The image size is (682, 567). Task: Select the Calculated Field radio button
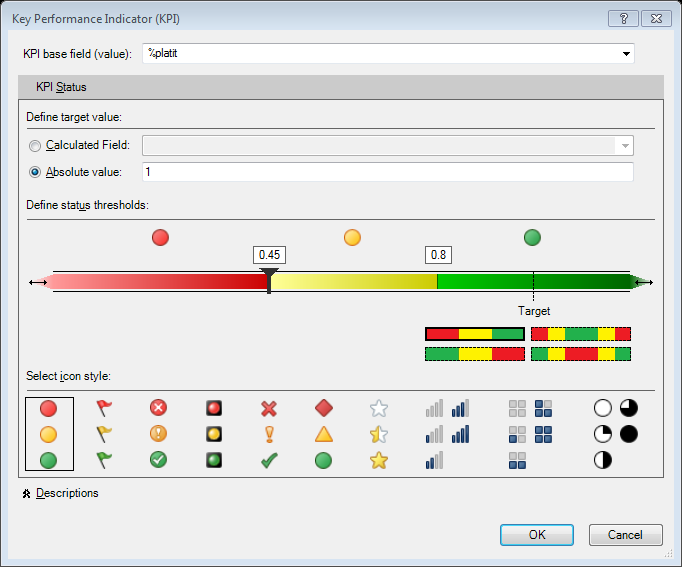pyautogui.click(x=35, y=146)
